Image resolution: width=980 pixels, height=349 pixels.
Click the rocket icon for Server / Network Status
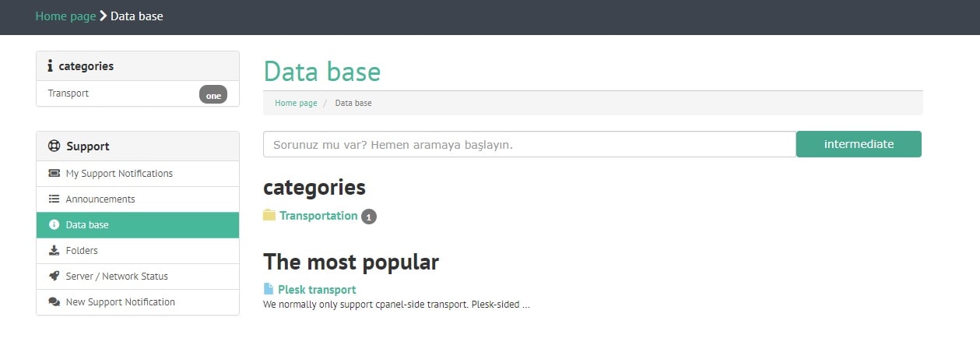54,276
